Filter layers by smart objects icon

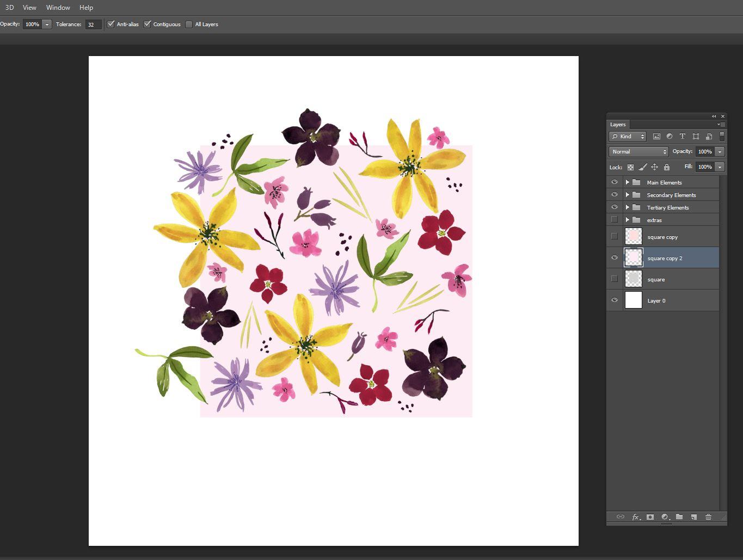tap(709, 137)
